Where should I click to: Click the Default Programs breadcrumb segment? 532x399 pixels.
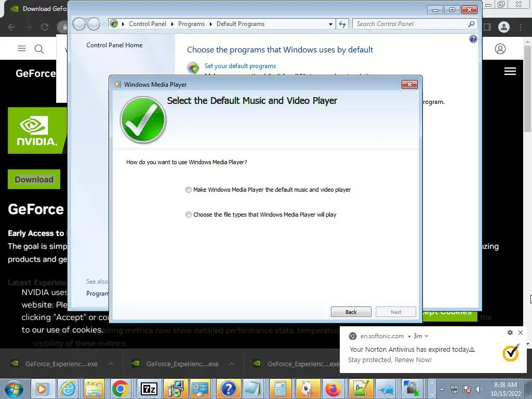pos(241,24)
